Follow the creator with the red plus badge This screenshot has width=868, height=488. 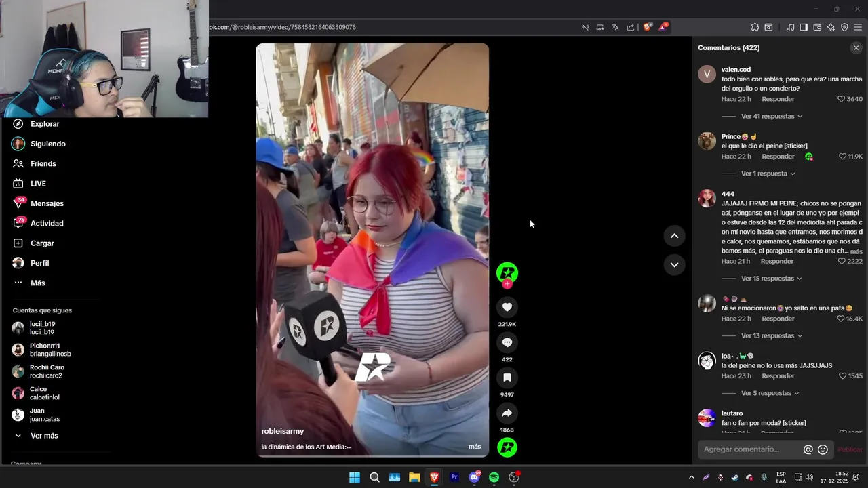pyautogui.click(x=507, y=284)
